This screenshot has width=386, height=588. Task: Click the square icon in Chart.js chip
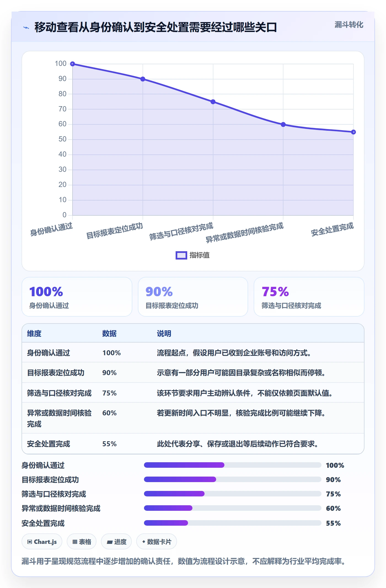point(30,542)
